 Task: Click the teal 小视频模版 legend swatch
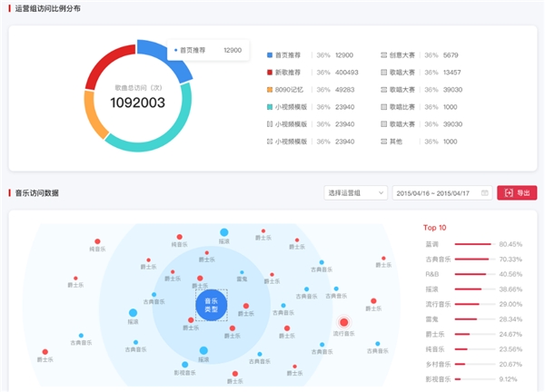click(x=270, y=107)
